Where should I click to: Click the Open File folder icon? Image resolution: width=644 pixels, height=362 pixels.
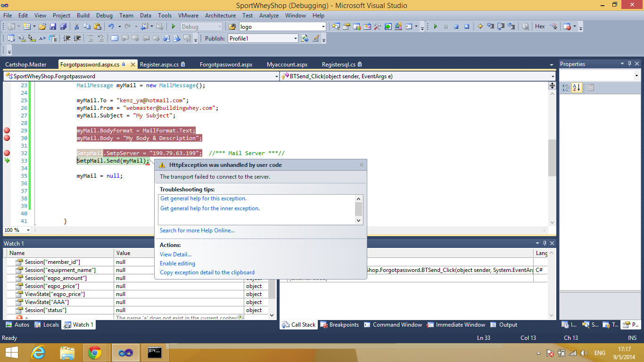click(42, 27)
